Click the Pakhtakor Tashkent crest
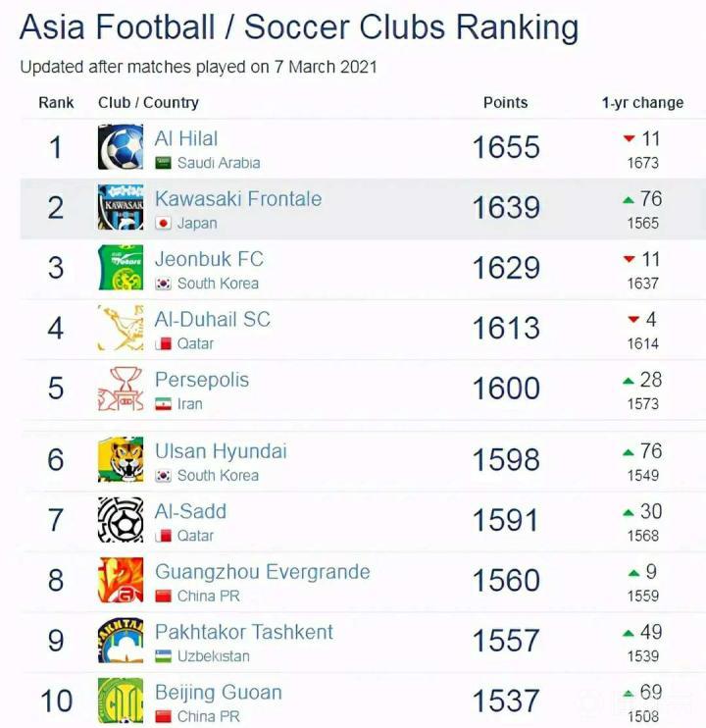The image size is (706, 728). (121, 641)
